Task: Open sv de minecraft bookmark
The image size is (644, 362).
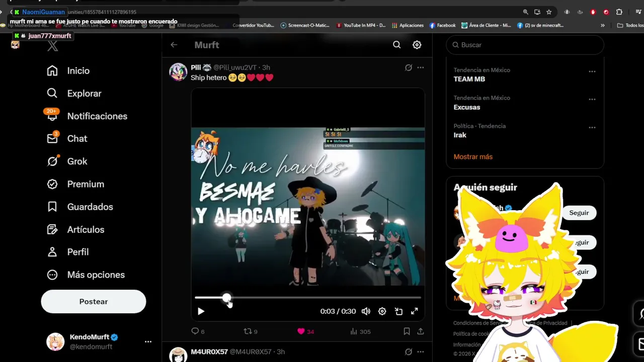Action: coord(540,25)
